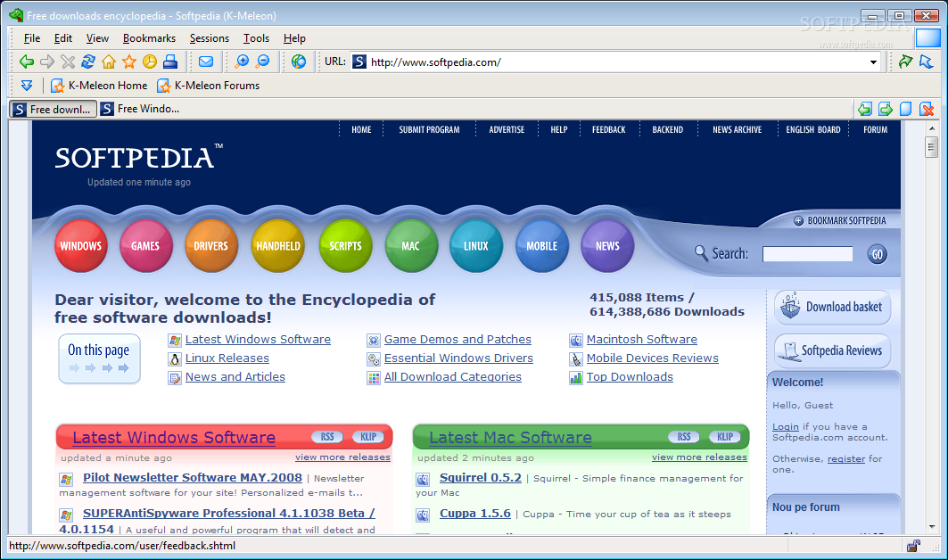Open the Squirrel 0.5.2 link
948x560 pixels.
(480, 478)
